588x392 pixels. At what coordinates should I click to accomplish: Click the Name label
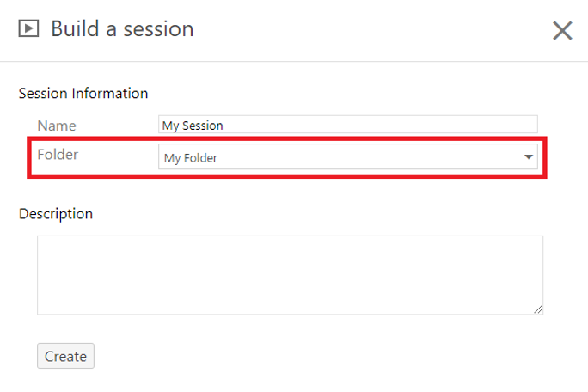pos(57,126)
